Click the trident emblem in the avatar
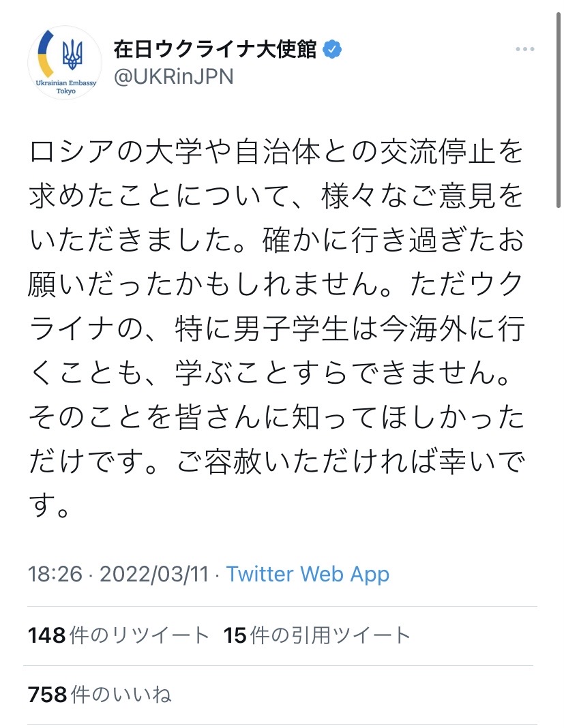Viewport: 564px width, 728px height. pos(72,53)
